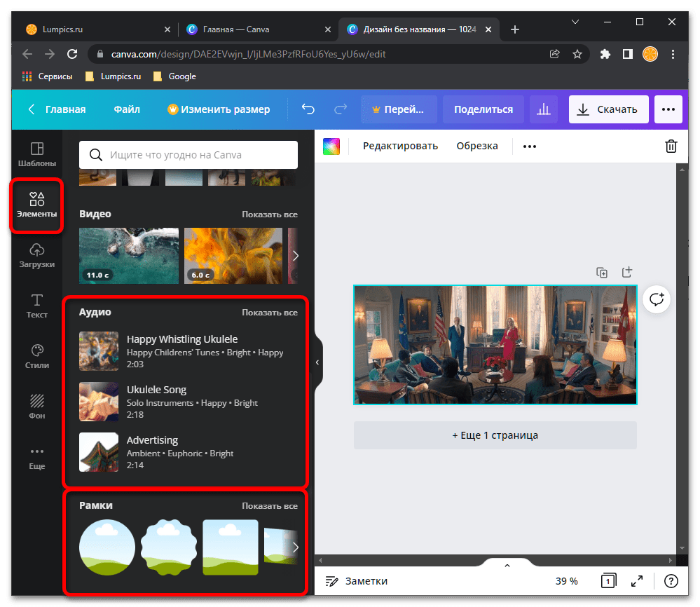Open the image color gradient swatch
Viewport: 700px width, 607px height.
[x=331, y=146]
